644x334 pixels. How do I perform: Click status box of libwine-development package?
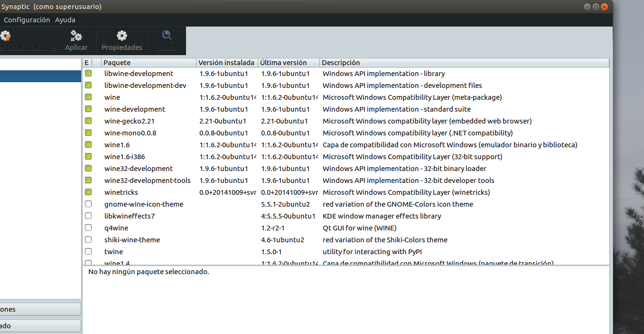point(88,74)
